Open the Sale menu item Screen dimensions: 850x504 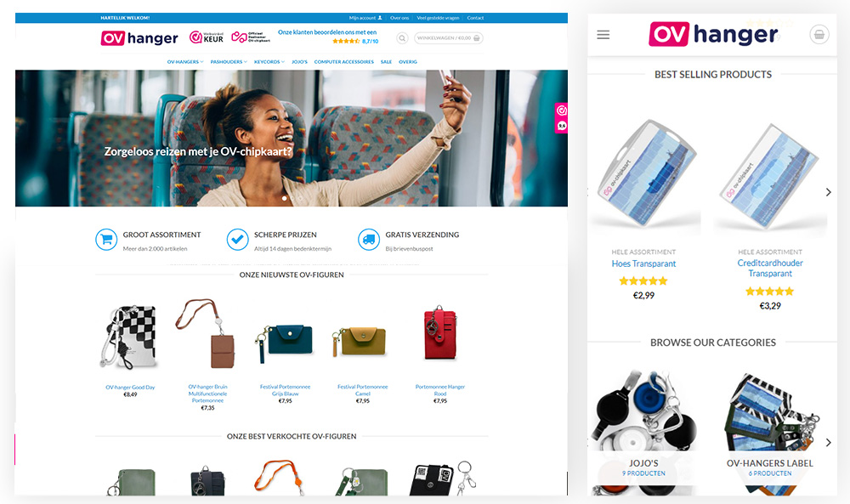(x=386, y=62)
